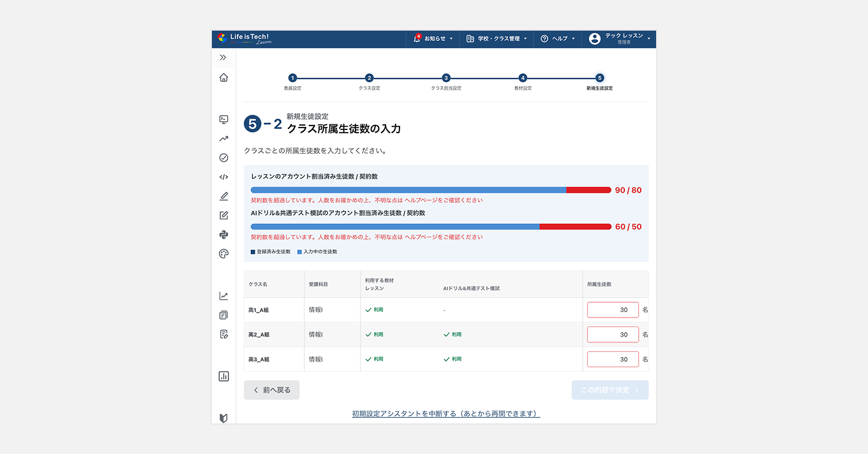Viewport: 868px width, 454px height.
Task: Jump to step 3 クラス担当設定
Action: tap(446, 82)
